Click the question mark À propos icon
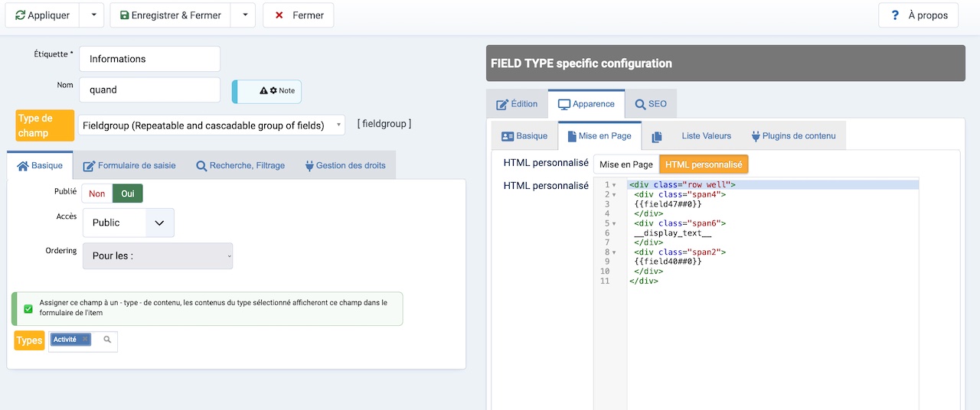The width and height of the screenshot is (980, 410). click(x=895, y=15)
